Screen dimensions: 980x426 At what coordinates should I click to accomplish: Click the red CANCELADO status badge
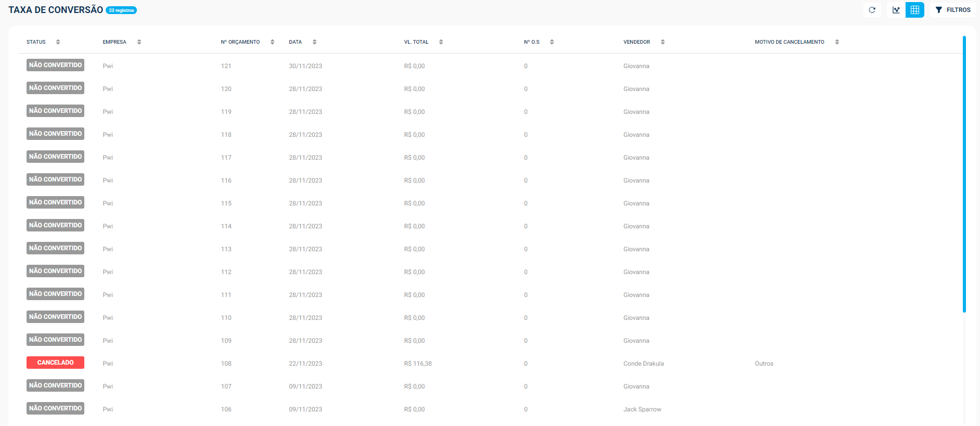tap(55, 363)
